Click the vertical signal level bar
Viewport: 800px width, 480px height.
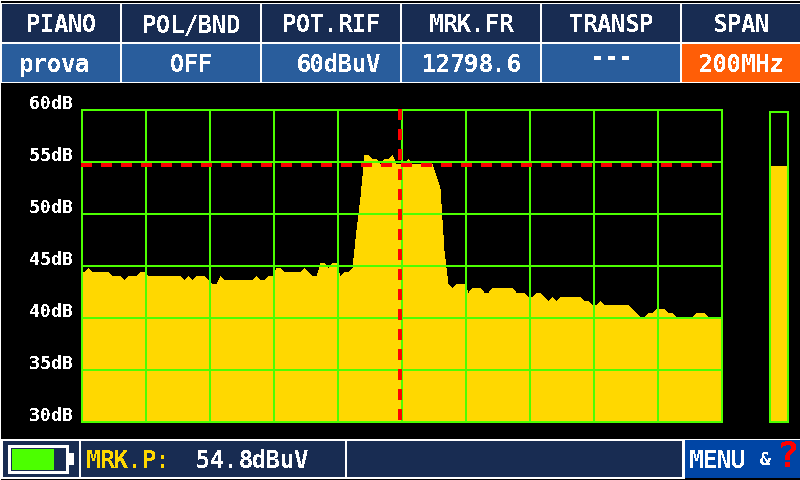pyautogui.click(x=779, y=267)
